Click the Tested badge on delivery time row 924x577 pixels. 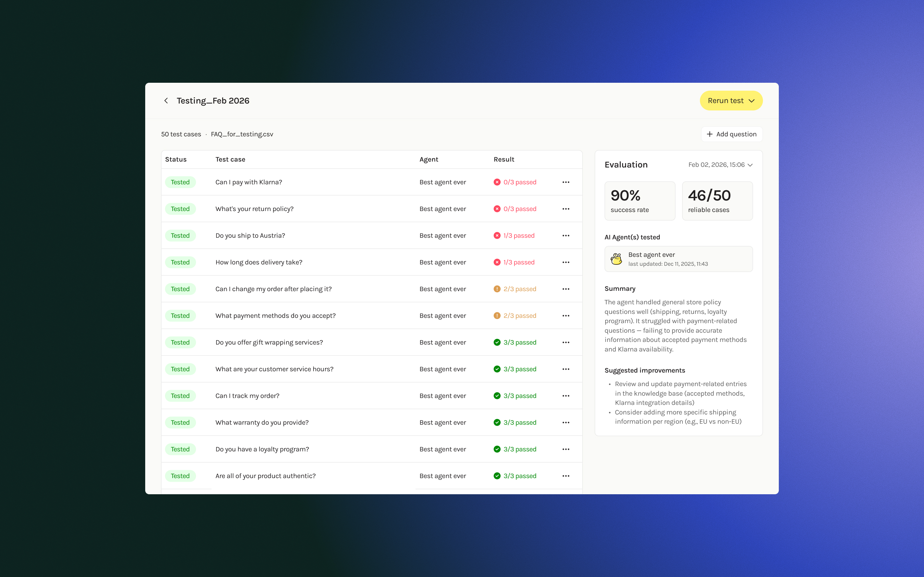(x=180, y=262)
